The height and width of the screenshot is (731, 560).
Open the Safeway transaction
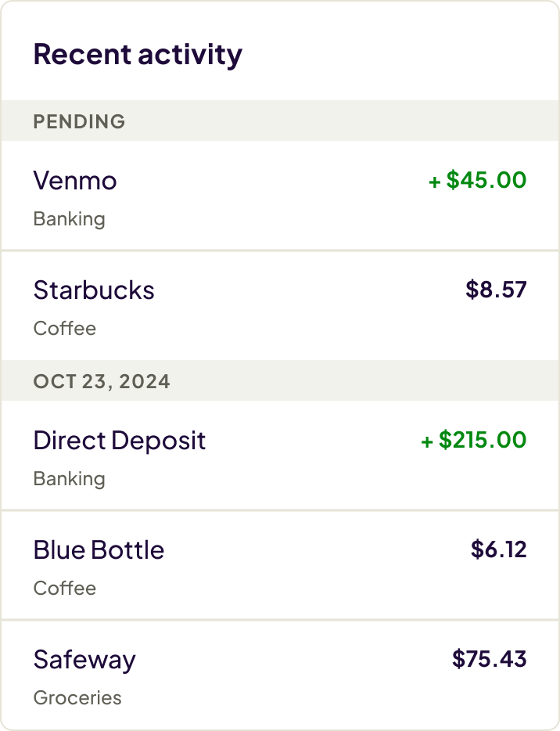click(x=84, y=660)
